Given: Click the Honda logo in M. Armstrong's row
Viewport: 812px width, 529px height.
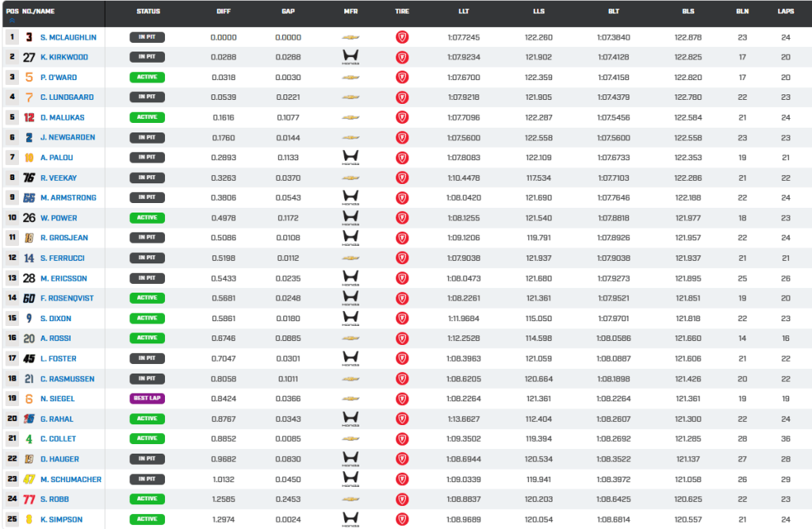Looking at the screenshot, I should pos(350,198).
